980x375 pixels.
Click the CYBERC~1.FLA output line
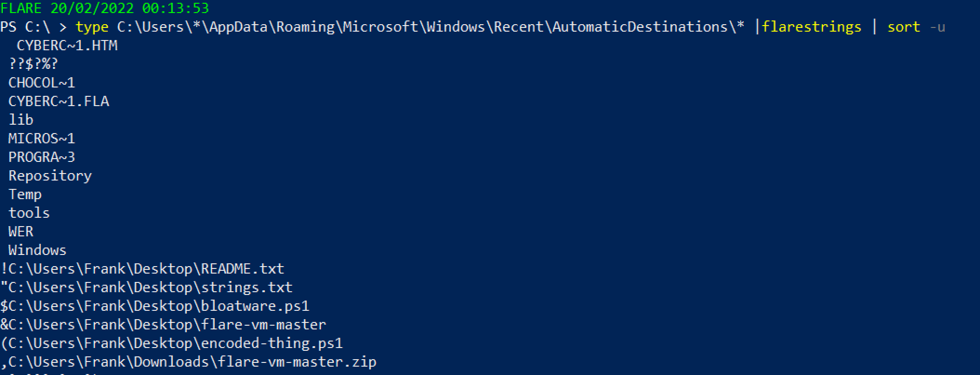click(x=59, y=101)
